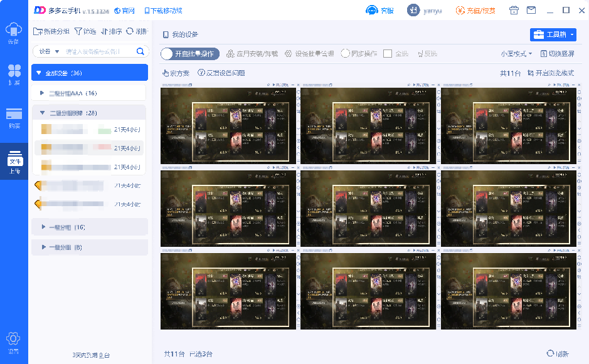The width and height of the screenshot is (589, 364).
Task: Click the user avatar icon
Action: (413, 10)
